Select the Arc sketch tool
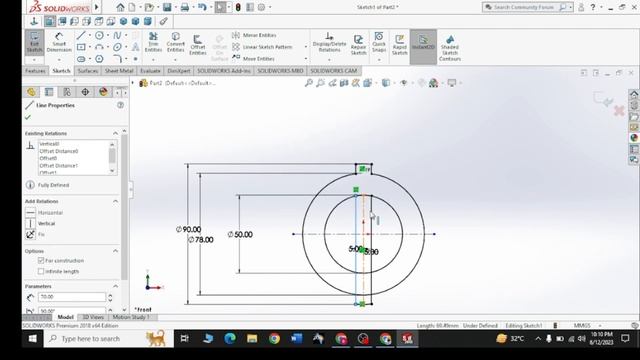Image resolution: width=640 pixels, height=360 pixels. [x=99, y=47]
